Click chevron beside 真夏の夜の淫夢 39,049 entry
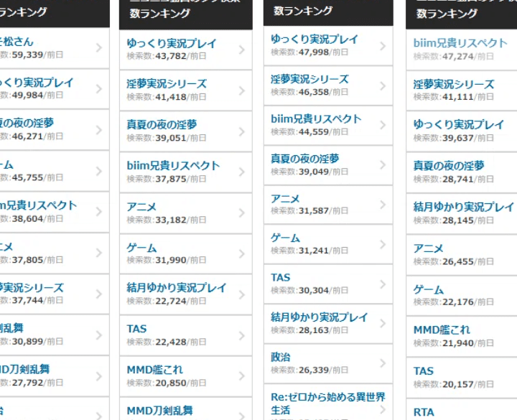This screenshot has width=517, height=420. click(382, 165)
